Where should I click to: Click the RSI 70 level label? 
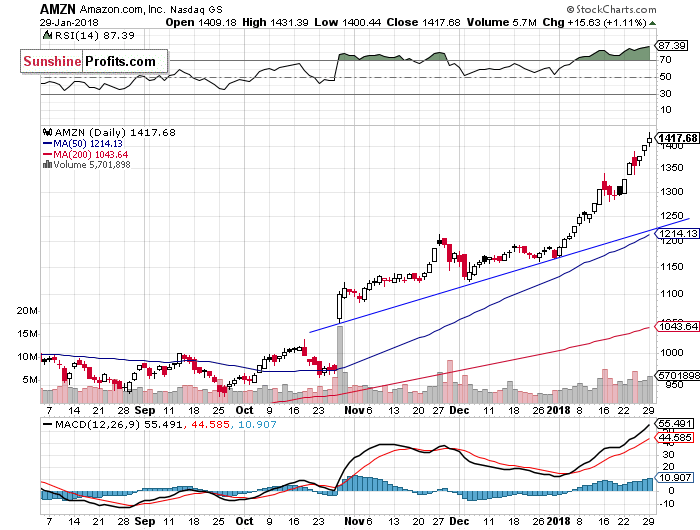[x=666, y=60]
